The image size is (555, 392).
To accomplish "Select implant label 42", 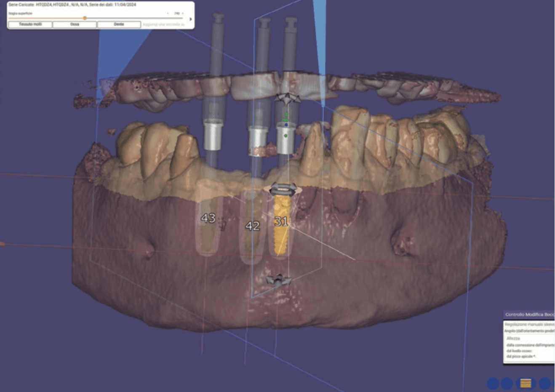I will pyautogui.click(x=253, y=226).
